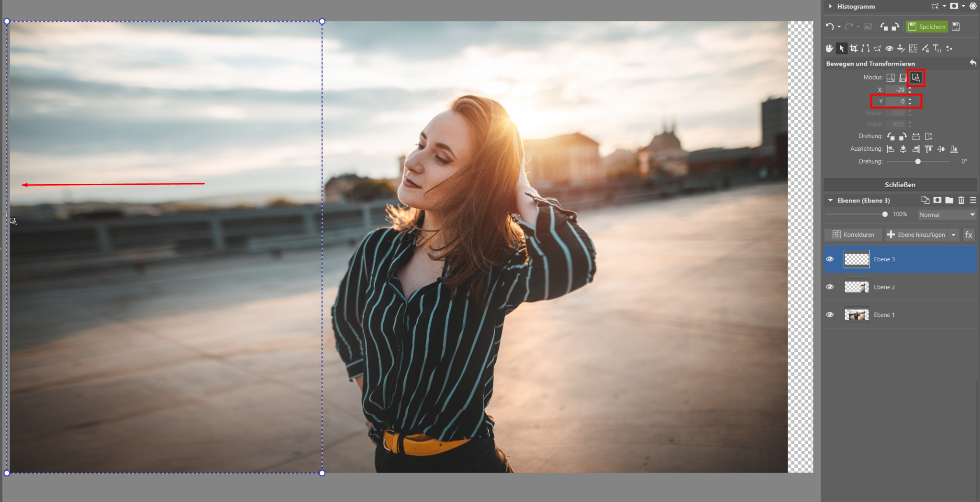The width and height of the screenshot is (980, 502).
Task: Select the Clone Stamp tool
Action: [x=901, y=48]
